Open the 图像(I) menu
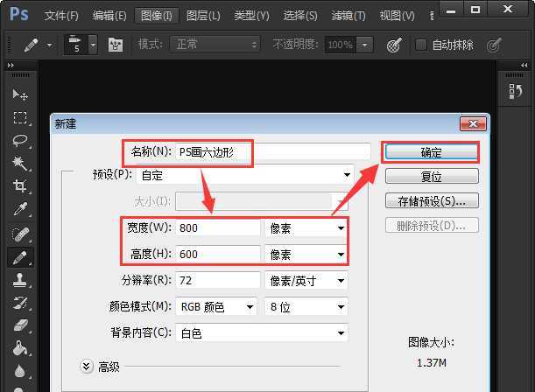535x392 pixels. [156, 16]
